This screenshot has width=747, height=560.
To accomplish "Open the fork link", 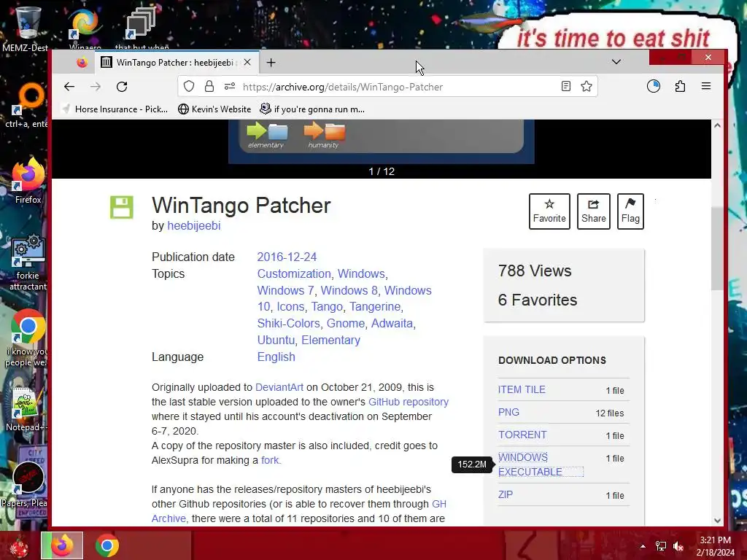I will point(270,460).
